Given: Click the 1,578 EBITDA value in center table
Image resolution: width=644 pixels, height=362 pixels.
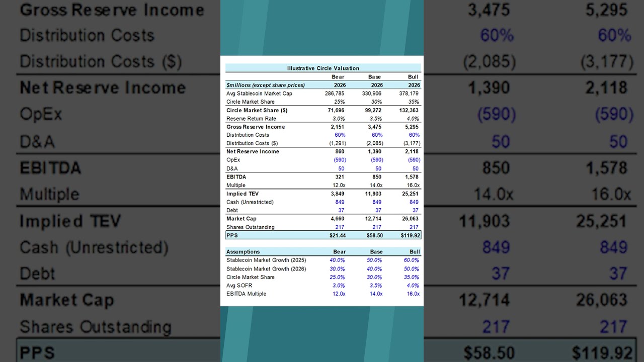Looking at the screenshot, I should coord(412,177).
